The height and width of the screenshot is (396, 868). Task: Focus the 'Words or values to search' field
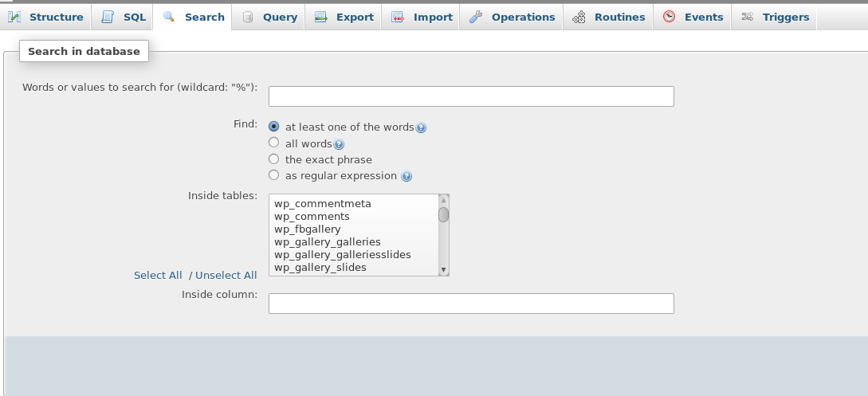tap(471, 96)
